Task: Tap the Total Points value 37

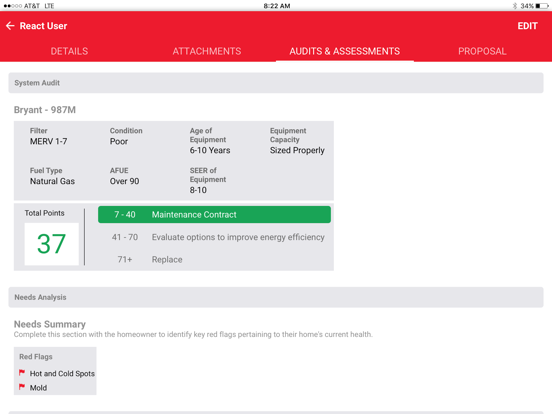Action: tap(51, 244)
